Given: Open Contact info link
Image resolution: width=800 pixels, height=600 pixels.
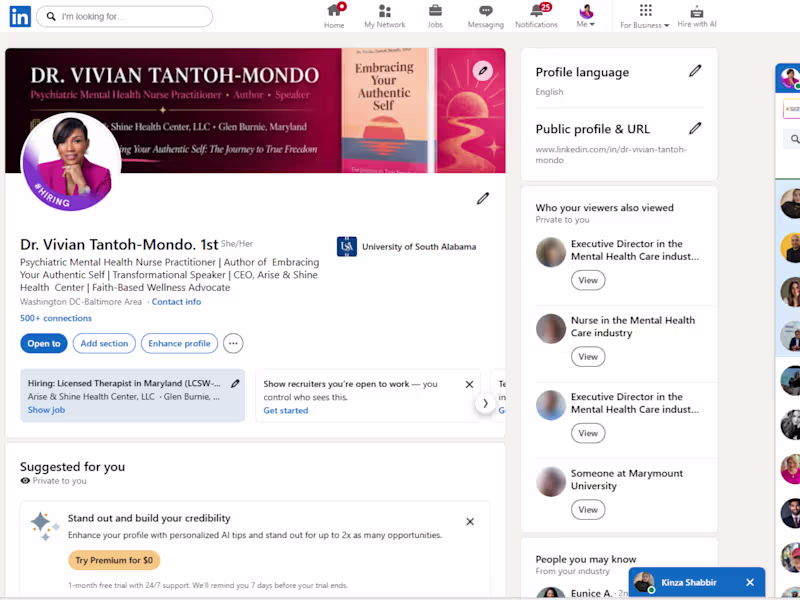Looking at the screenshot, I should (x=176, y=302).
